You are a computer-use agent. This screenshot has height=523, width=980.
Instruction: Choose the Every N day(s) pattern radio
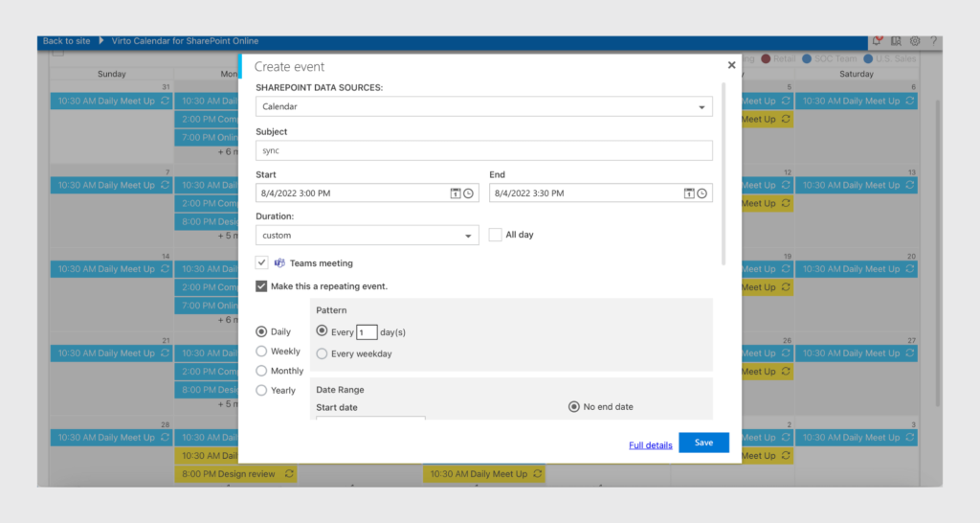pyautogui.click(x=322, y=330)
